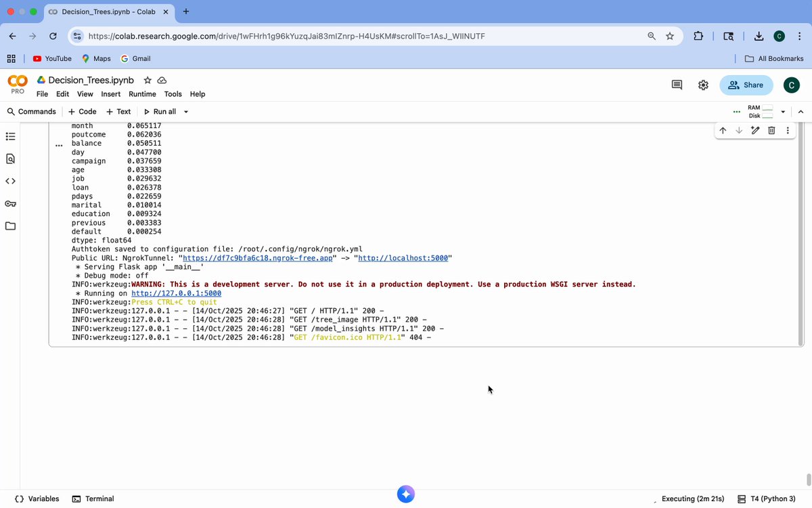Open the cell's more actions menu

coord(788,130)
